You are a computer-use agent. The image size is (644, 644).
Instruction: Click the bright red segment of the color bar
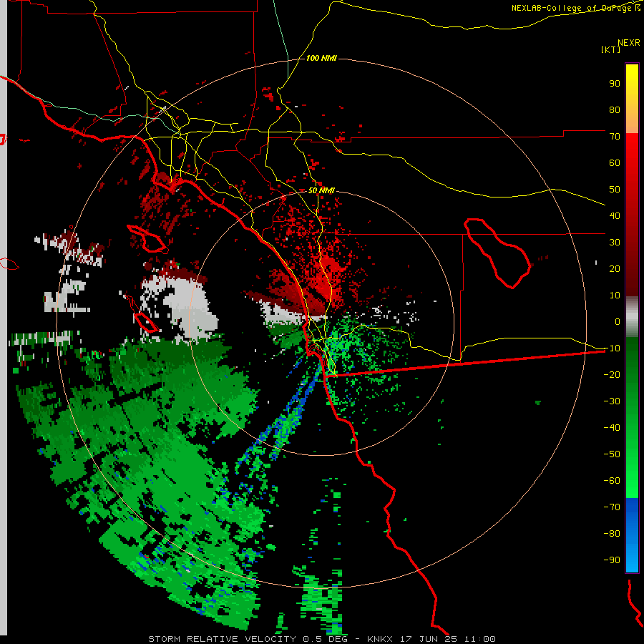click(632, 213)
